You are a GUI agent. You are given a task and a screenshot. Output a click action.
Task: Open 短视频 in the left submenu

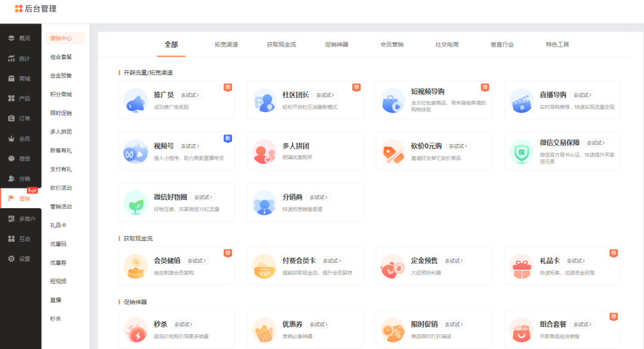(x=58, y=281)
